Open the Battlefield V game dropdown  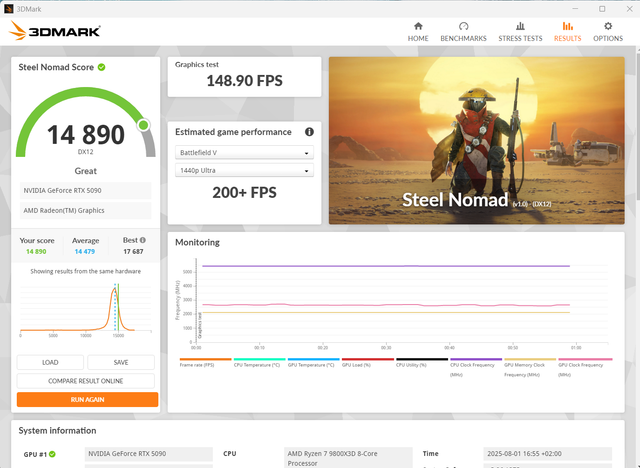pyautogui.click(x=244, y=153)
